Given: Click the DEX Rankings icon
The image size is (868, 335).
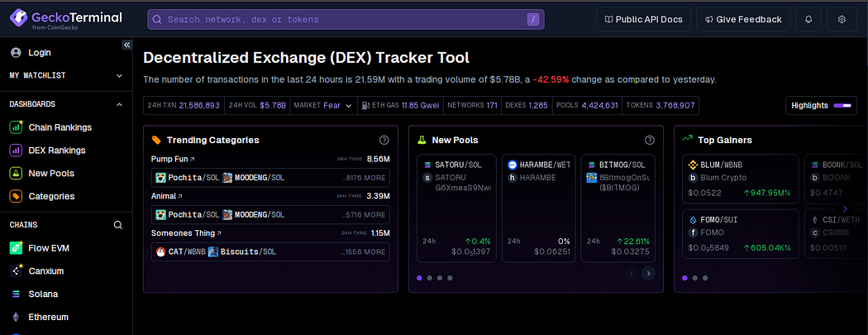Looking at the screenshot, I should (x=16, y=151).
